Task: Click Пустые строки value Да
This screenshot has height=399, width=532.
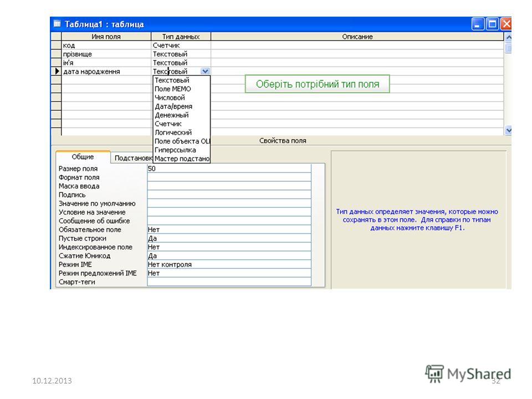Action: (x=229, y=238)
